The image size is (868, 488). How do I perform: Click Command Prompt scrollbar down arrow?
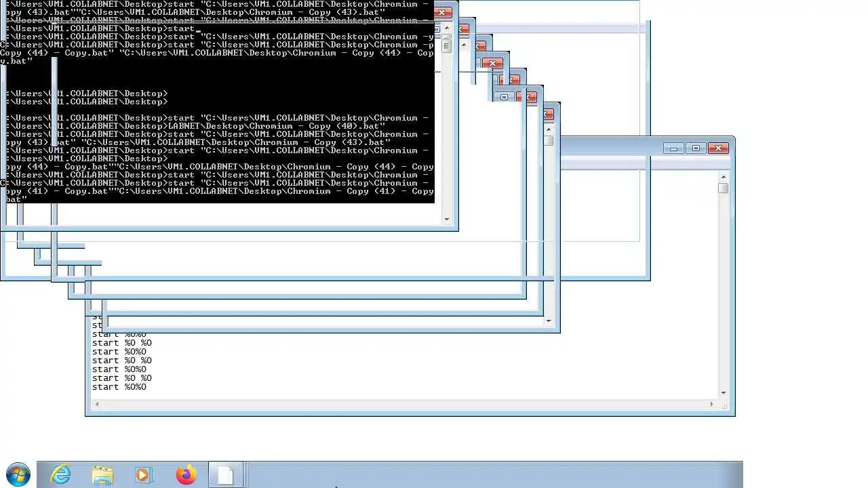pyautogui.click(x=446, y=219)
